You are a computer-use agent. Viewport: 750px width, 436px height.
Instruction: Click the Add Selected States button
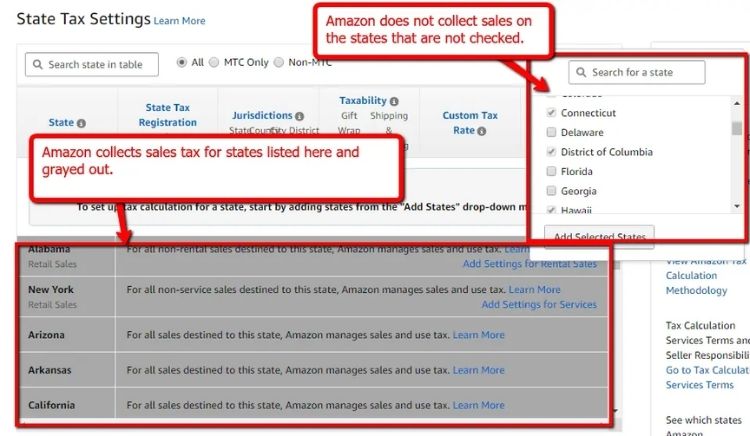tap(600, 236)
